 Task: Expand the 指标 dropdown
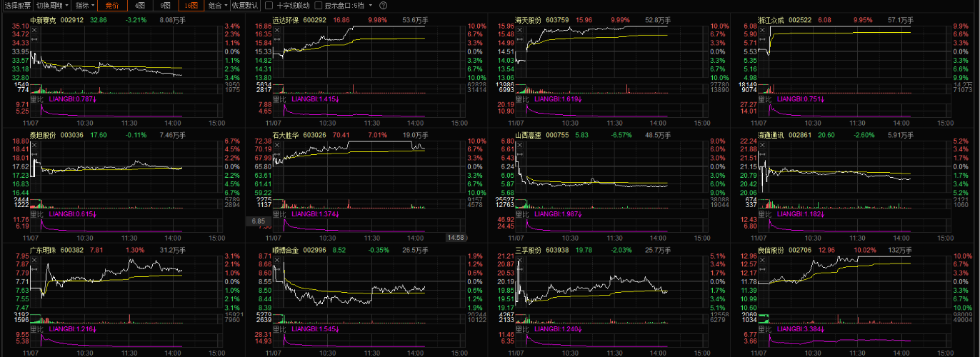pyautogui.click(x=84, y=5)
